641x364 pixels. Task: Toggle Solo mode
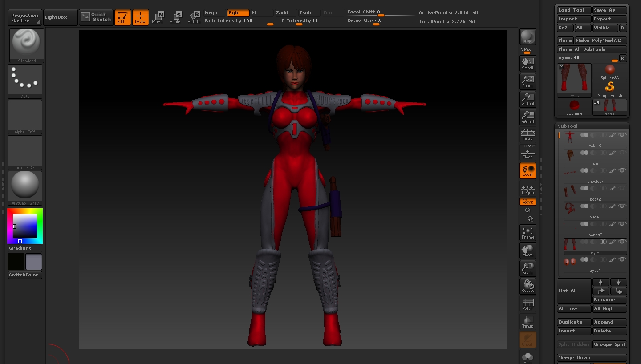(x=528, y=357)
